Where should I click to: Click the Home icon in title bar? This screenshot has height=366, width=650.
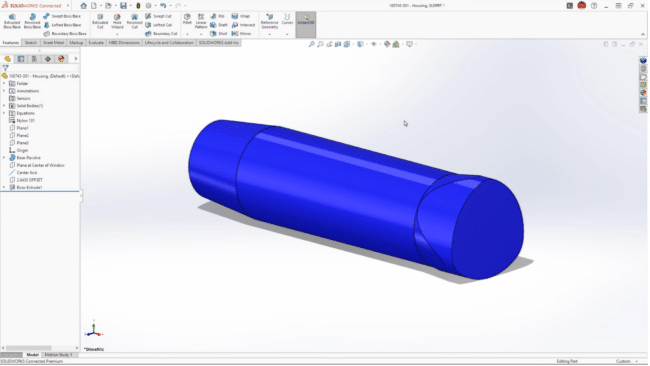pos(84,5)
